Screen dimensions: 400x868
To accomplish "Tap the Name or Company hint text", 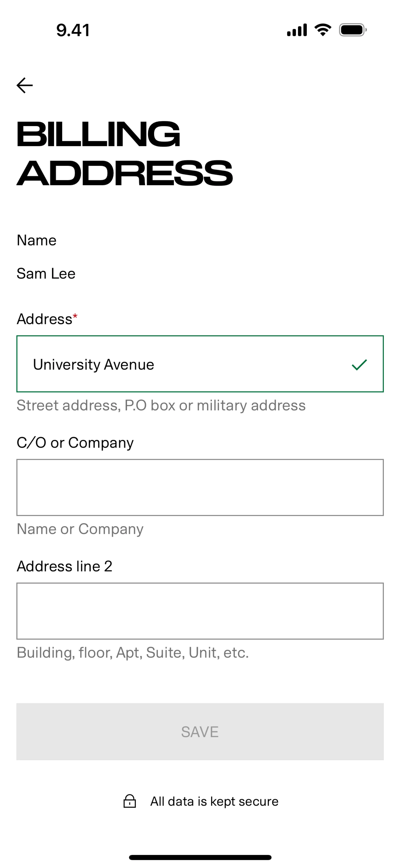I will [80, 529].
